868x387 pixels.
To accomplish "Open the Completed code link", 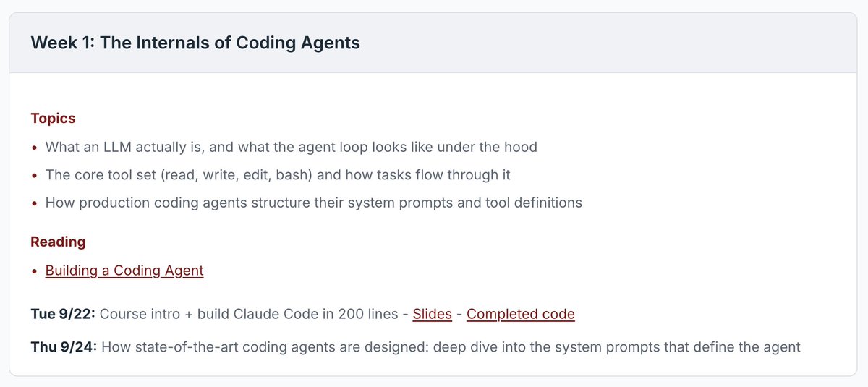I will 521,314.
